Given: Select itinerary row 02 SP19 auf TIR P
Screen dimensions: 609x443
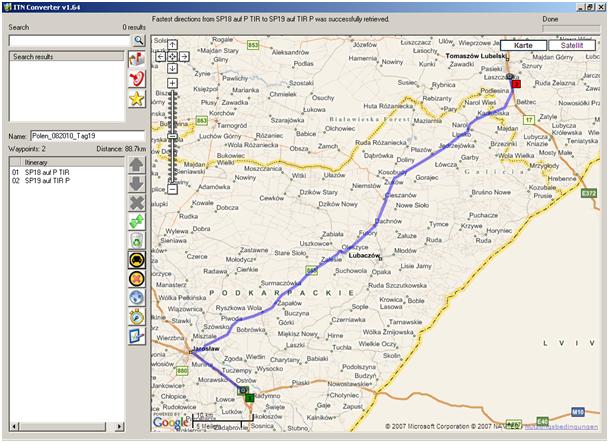Looking at the screenshot, I should [67, 181].
